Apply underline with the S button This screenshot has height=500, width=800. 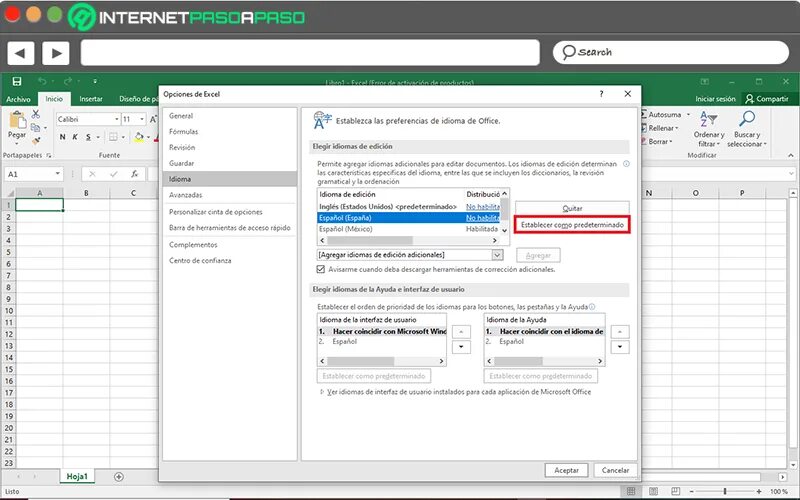(88, 137)
